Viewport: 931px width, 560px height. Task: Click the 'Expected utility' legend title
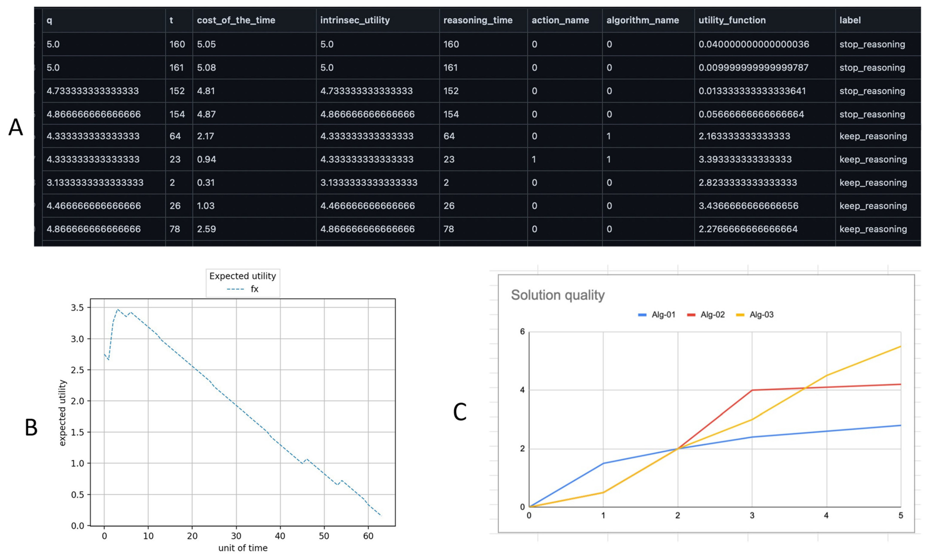(242, 276)
